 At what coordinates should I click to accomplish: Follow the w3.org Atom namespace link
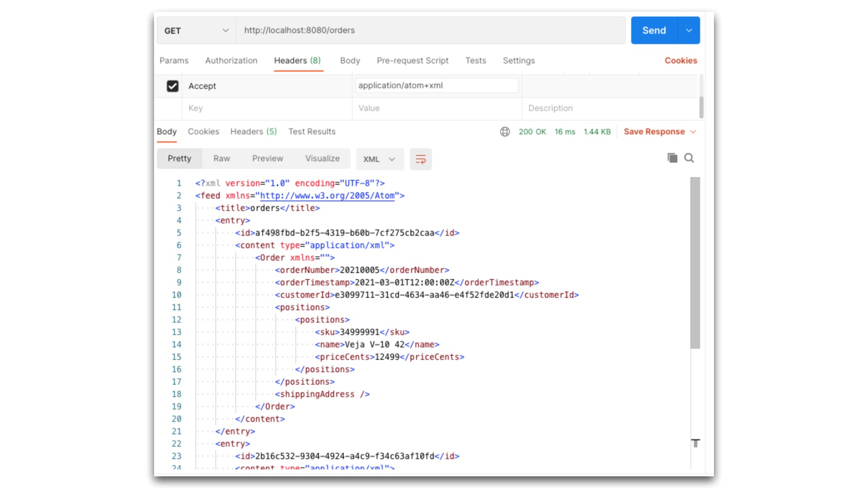point(327,196)
